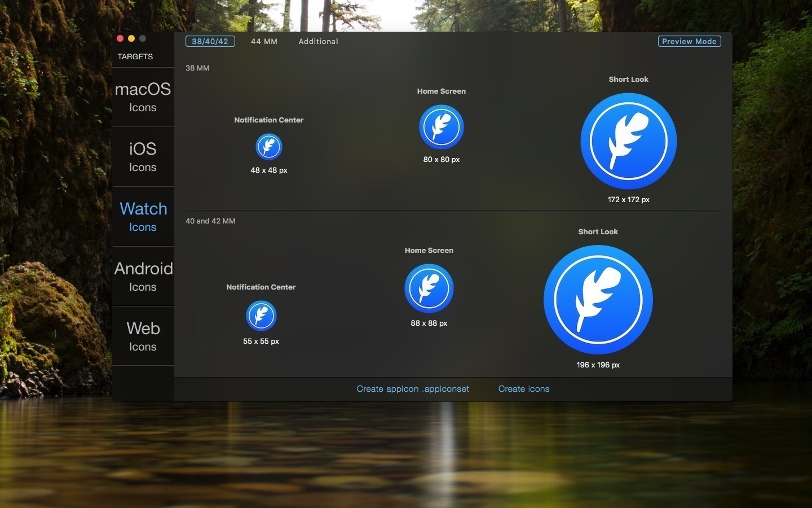Click Create appicon .appiconset
Viewport: 812px width, 508px height.
click(413, 389)
